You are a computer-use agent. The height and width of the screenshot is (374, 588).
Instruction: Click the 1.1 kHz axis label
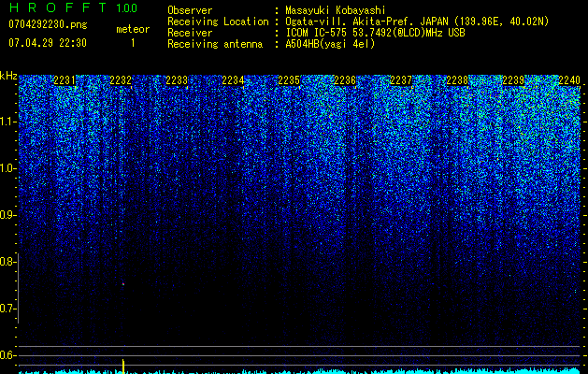click(7, 122)
